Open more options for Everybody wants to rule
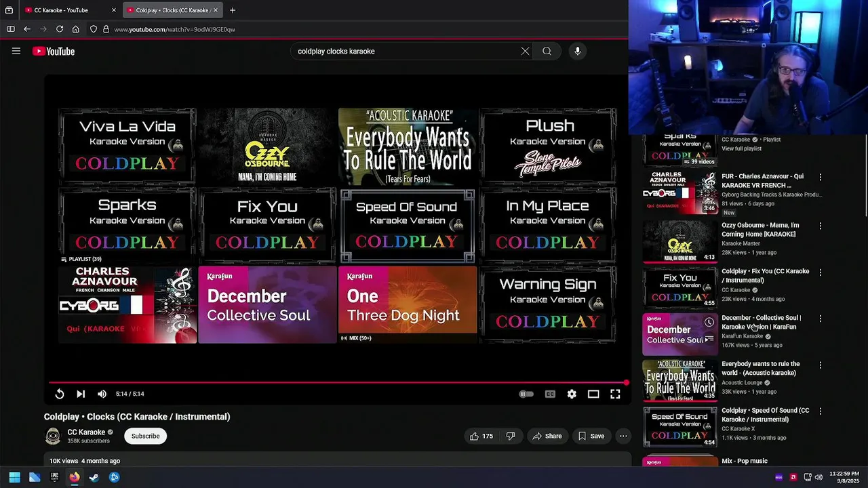The image size is (868, 488). [x=821, y=365]
